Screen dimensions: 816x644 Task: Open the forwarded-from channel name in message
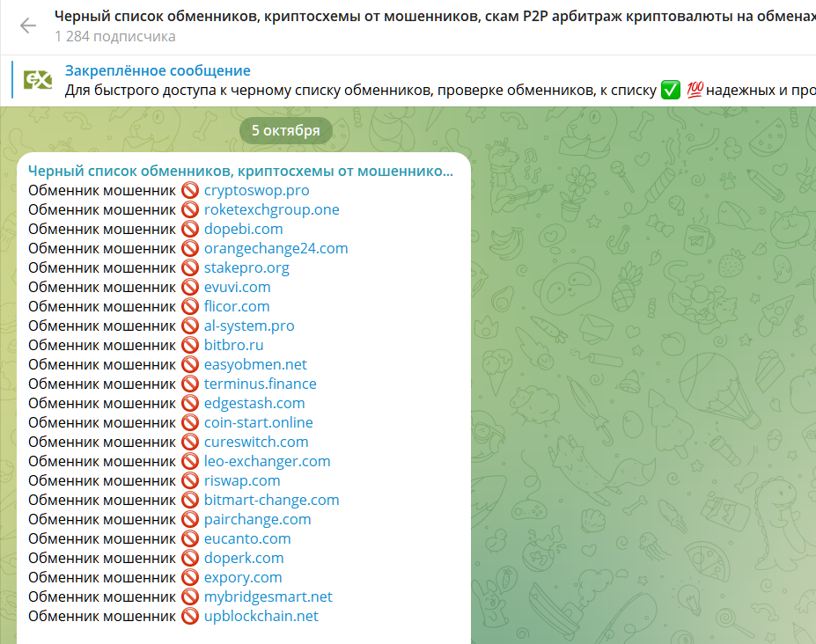point(240,171)
